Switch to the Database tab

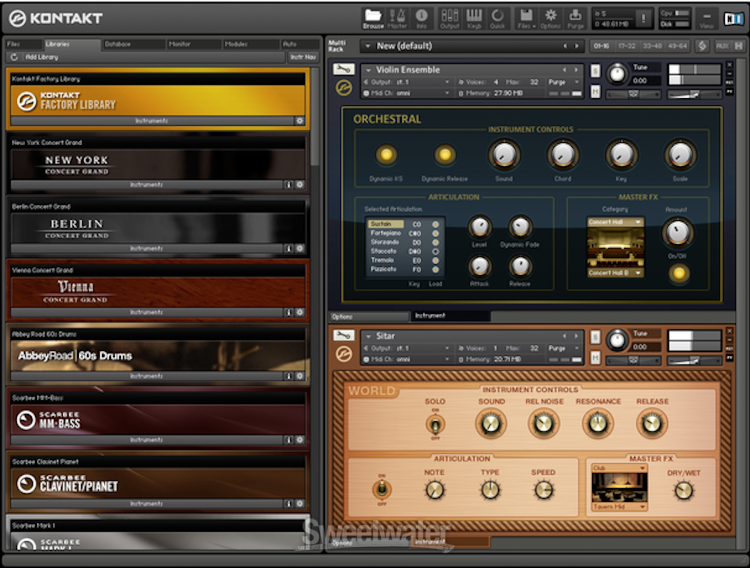pos(132,44)
